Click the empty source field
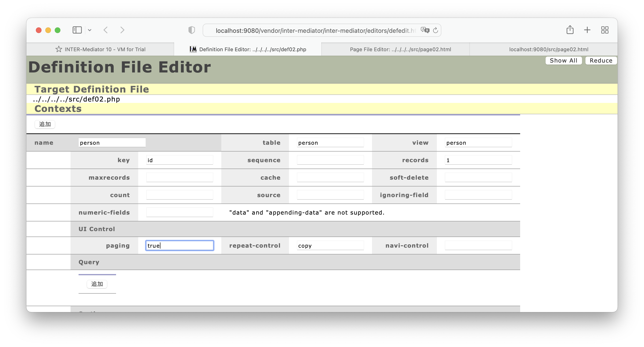 tap(330, 195)
